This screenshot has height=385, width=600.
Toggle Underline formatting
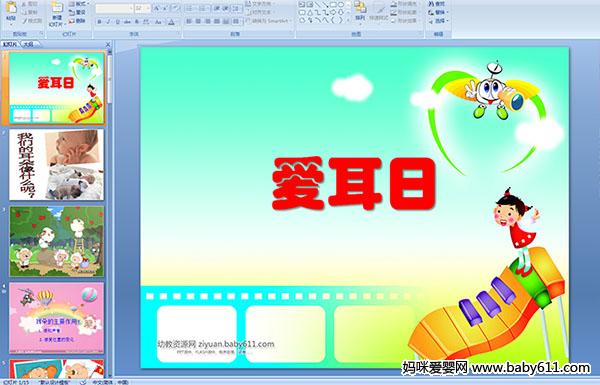pyautogui.click(x=118, y=22)
